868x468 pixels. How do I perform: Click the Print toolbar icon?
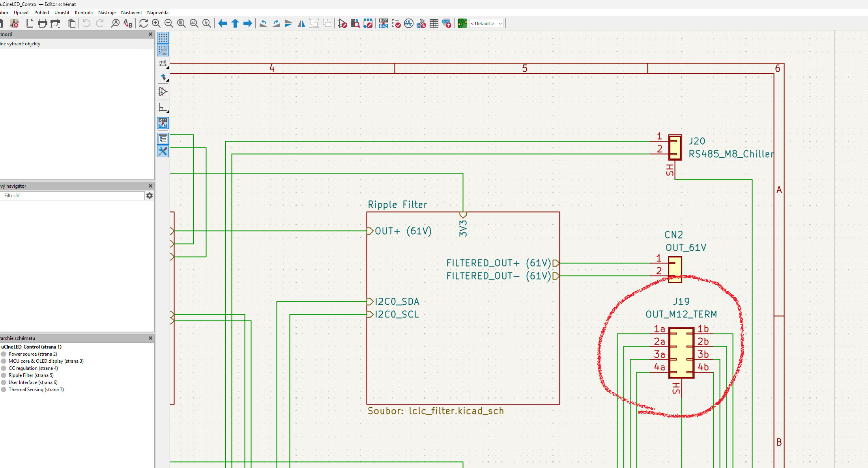[x=42, y=24]
